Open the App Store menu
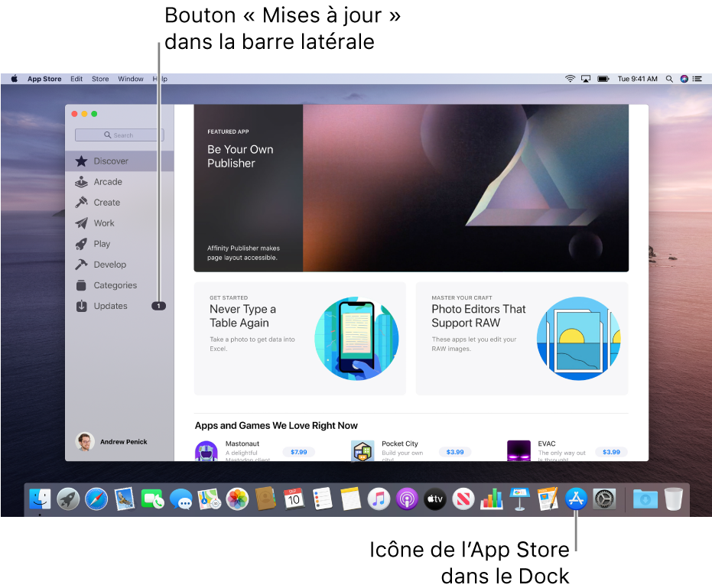This screenshot has height=588, width=712. point(44,79)
